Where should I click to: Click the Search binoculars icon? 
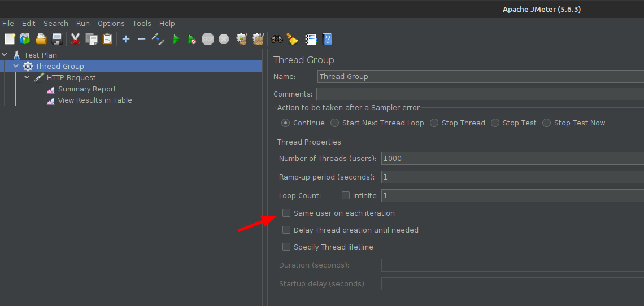pos(277,39)
